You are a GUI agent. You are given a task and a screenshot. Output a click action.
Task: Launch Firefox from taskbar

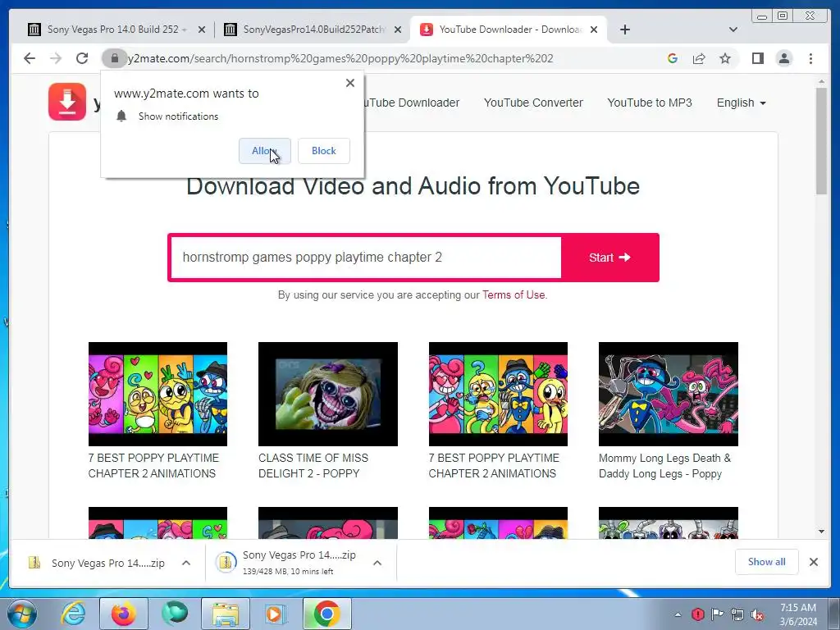pos(123,614)
